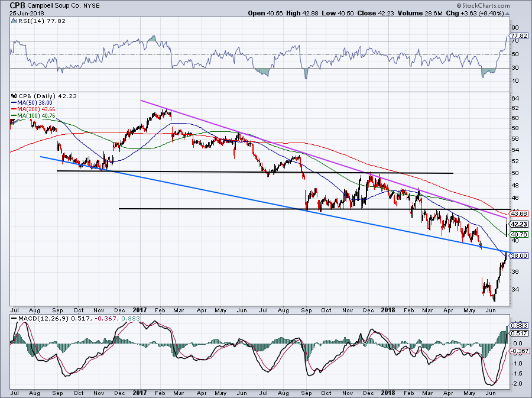Click the -1.5 label on the MACD axis

click(517, 374)
